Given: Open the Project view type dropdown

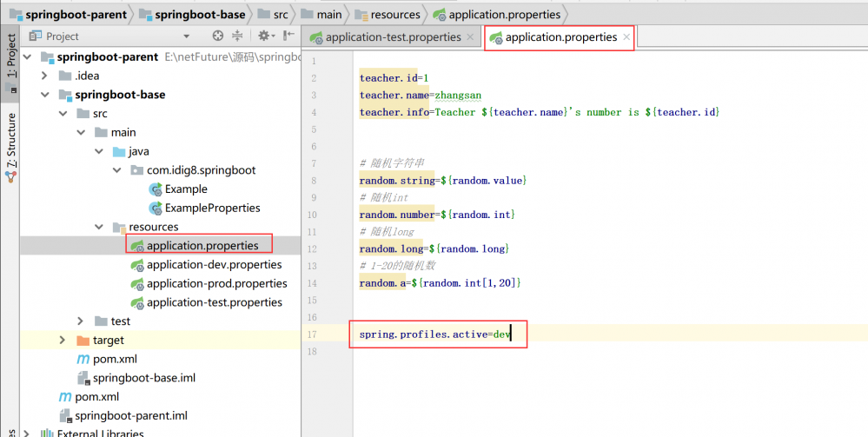Looking at the screenshot, I should [x=186, y=36].
